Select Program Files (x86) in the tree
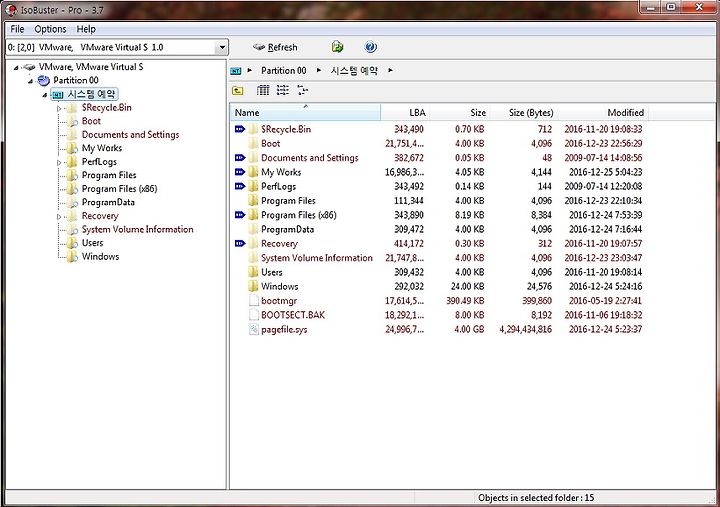 119,189
